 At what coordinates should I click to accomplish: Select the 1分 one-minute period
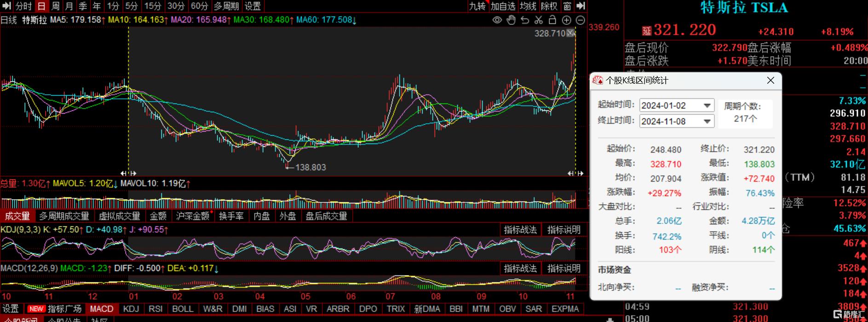click(x=113, y=6)
